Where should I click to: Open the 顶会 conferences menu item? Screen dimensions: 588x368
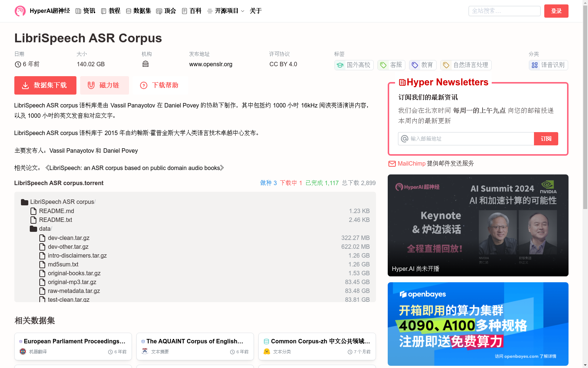coord(166,11)
